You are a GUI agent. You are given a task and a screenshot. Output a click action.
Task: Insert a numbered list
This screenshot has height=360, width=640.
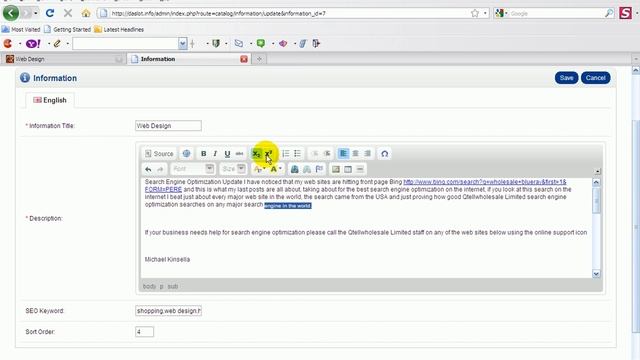(285, 153)
